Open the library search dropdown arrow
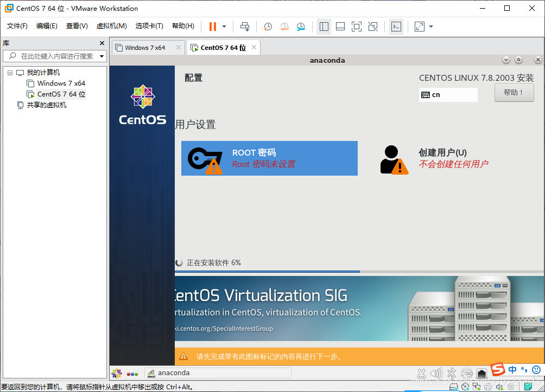The height and width of the screenshot is (392, 545). [102, 56]
